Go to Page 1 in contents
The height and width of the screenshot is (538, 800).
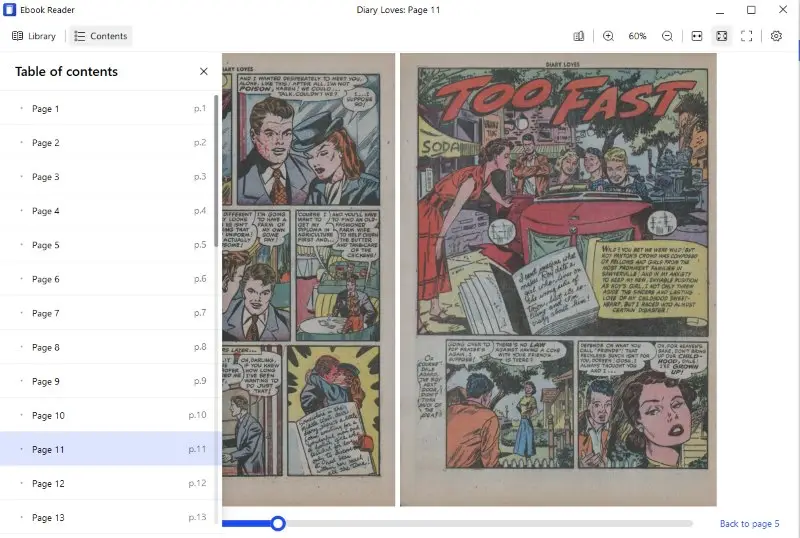(107, 109)
